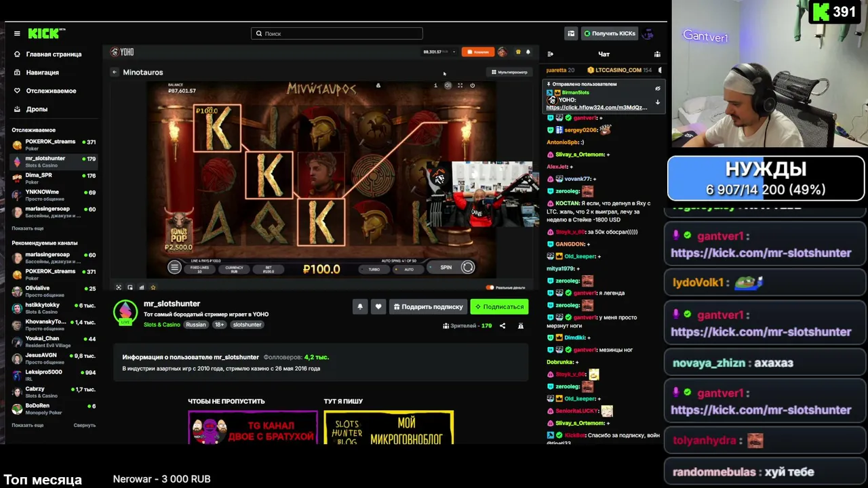Screen dimensions: 868x488
Task: Open Olivialive in recommended channels
Action: coord(54,291)
